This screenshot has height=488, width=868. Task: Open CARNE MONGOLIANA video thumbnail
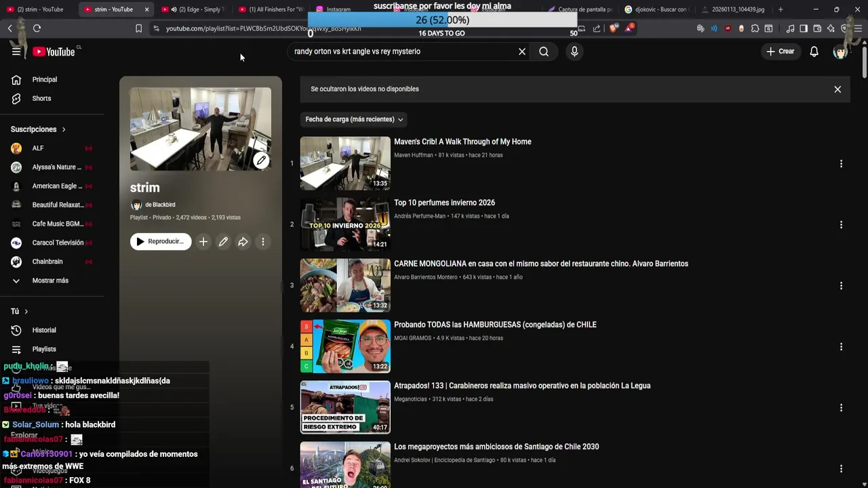[x=345, y=285]
